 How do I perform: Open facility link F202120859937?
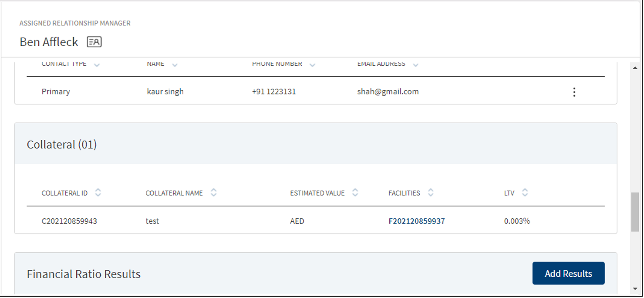(417, 221)
